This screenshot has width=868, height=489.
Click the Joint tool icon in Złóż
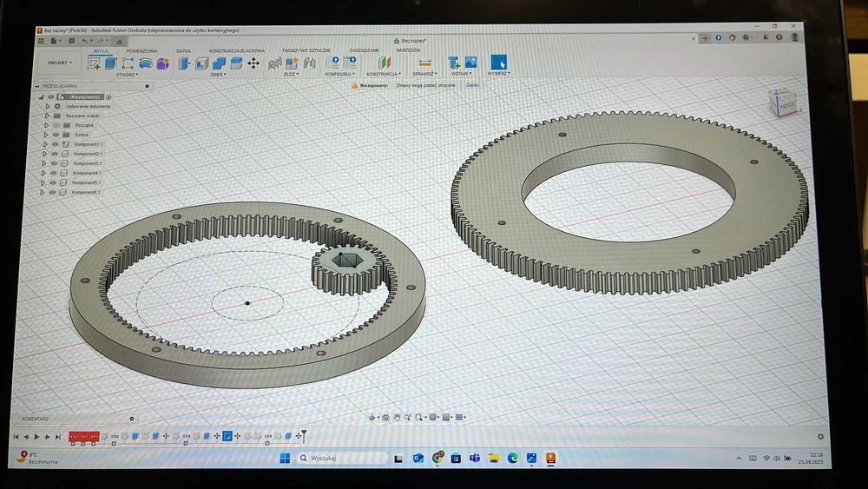[x=310, y=63]
